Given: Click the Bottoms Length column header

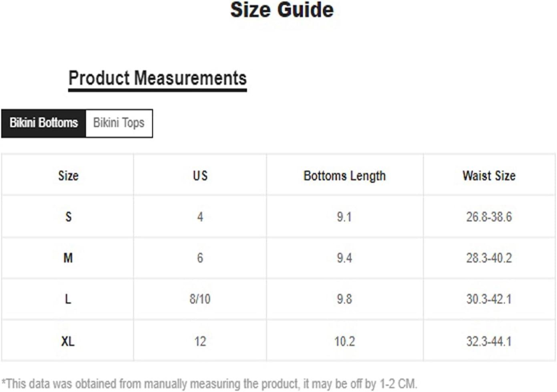Looking at the screenshot, I should point(344,176).
